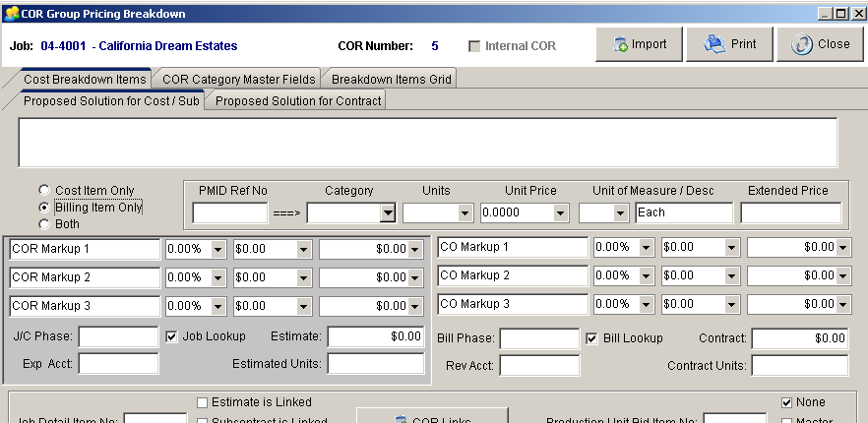Uncheck the Bill Lookup checkbox
The height and width of the screenshot is (423, 868).
(x=591, y=338)
